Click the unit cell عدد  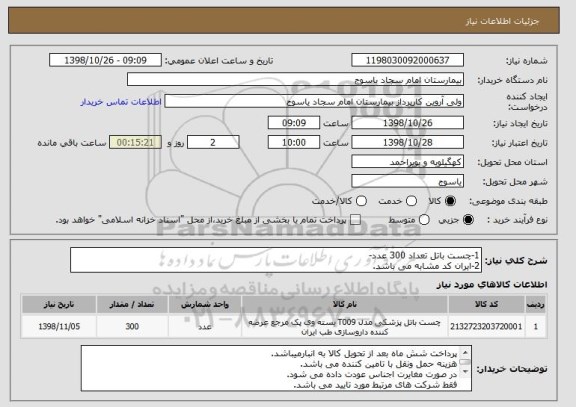click(205, 326)
